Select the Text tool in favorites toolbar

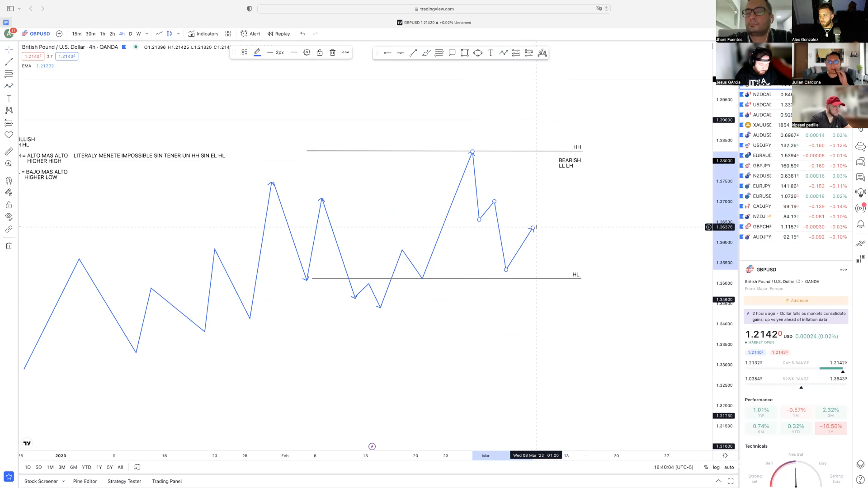click(491, 53)
